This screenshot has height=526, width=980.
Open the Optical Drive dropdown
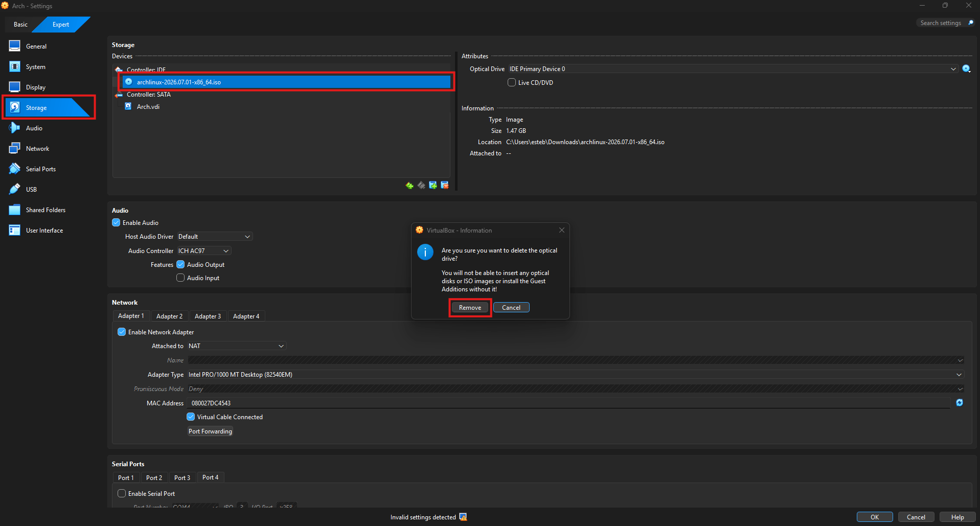point(733,69)
